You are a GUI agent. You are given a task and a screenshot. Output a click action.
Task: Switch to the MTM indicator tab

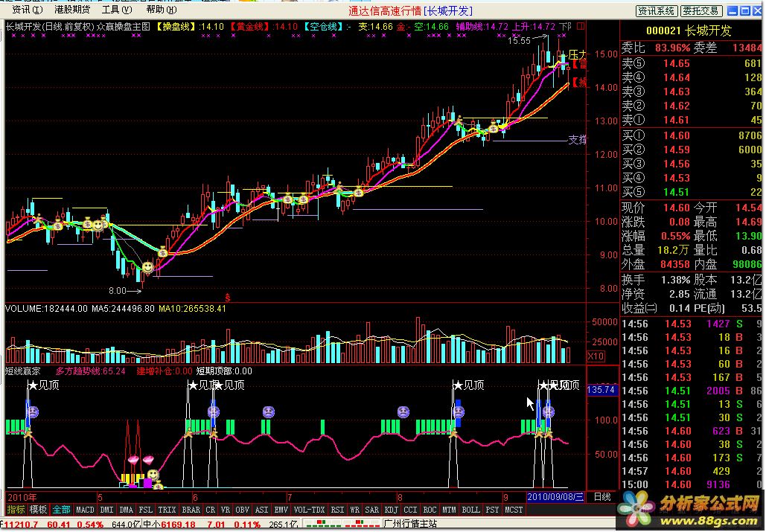coord(449,510)
